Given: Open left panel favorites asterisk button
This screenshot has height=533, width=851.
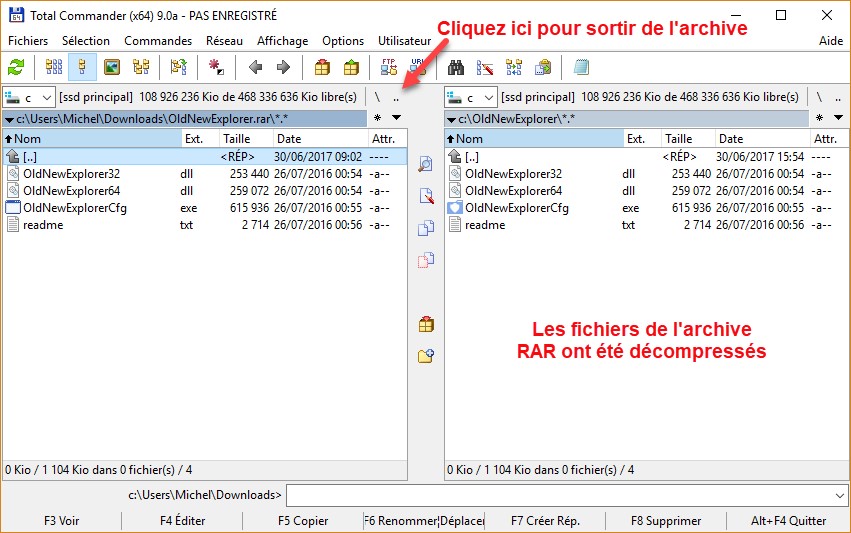Looking at the screenshot, I should point(378,118).
